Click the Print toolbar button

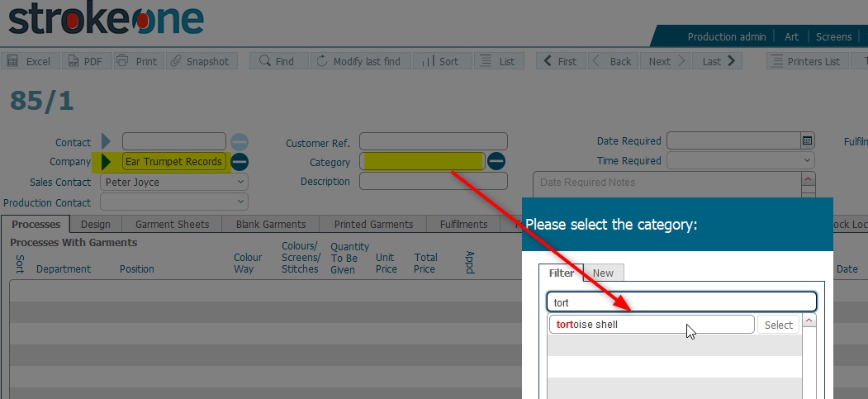(x=136, y=61)
